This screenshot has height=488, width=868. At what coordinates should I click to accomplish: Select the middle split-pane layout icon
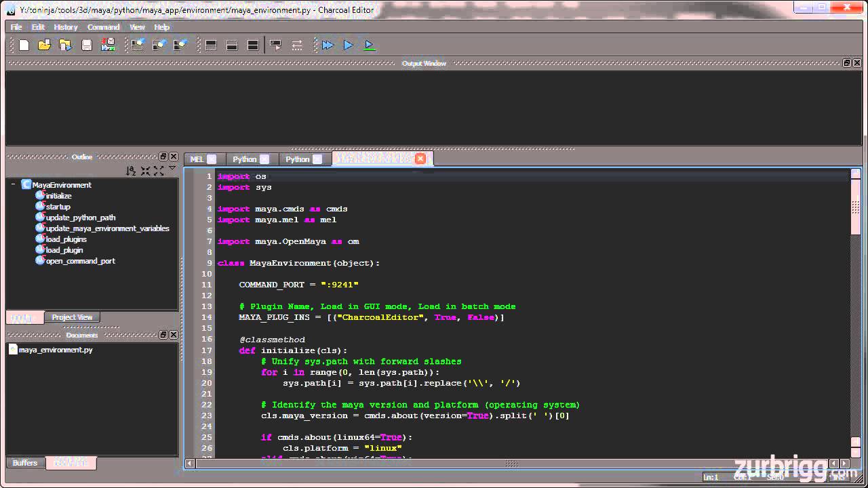pyautogui.click(x=232, y=45)
